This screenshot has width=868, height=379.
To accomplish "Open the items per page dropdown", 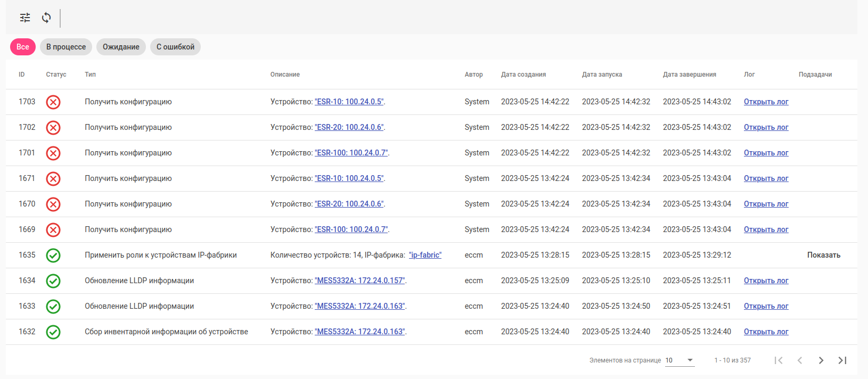I will tap(680, 360).
